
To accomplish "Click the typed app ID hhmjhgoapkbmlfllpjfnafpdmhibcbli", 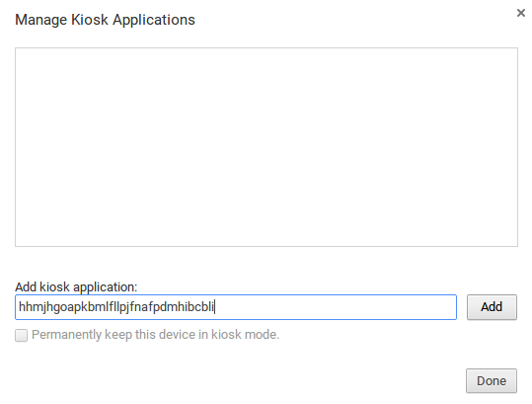I will (x=116, y=307).
